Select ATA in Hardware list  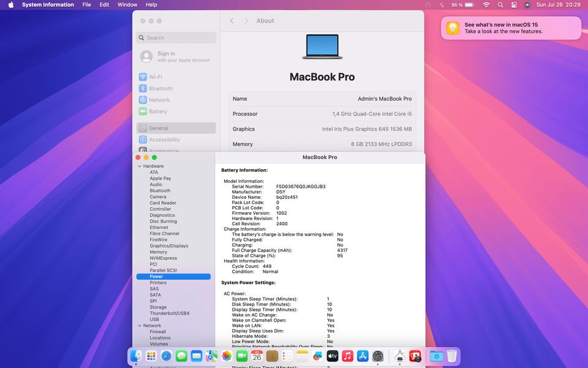pyautogui.click(x=154, y=172)
